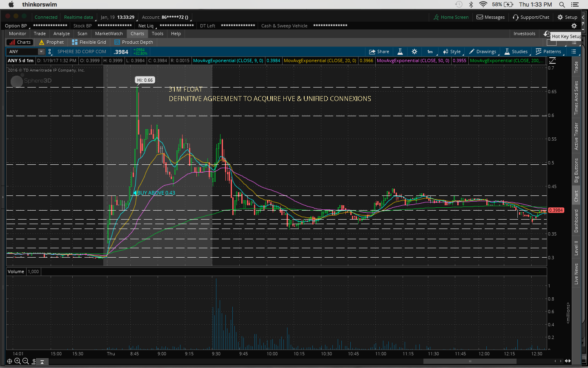The width and height of the screenshot is (588, 368).
Task: Click the Share button
Action: coord(379,52)
